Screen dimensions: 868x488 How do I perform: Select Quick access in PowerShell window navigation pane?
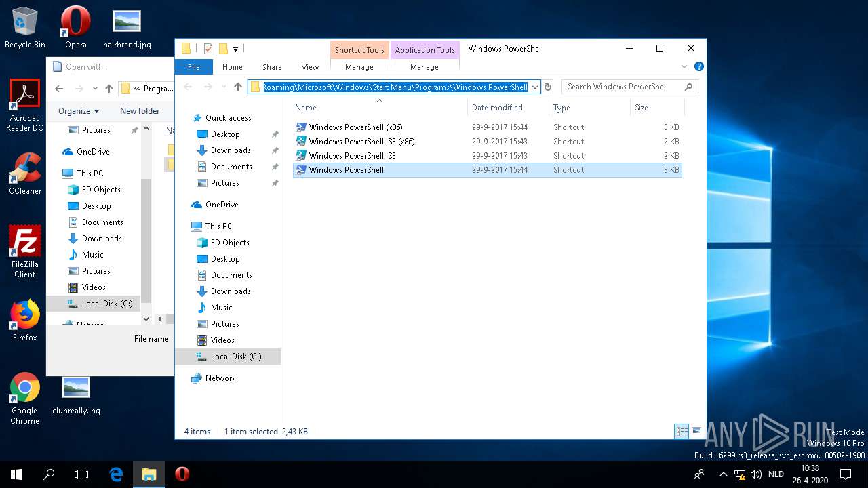click(x=229, y=118)
